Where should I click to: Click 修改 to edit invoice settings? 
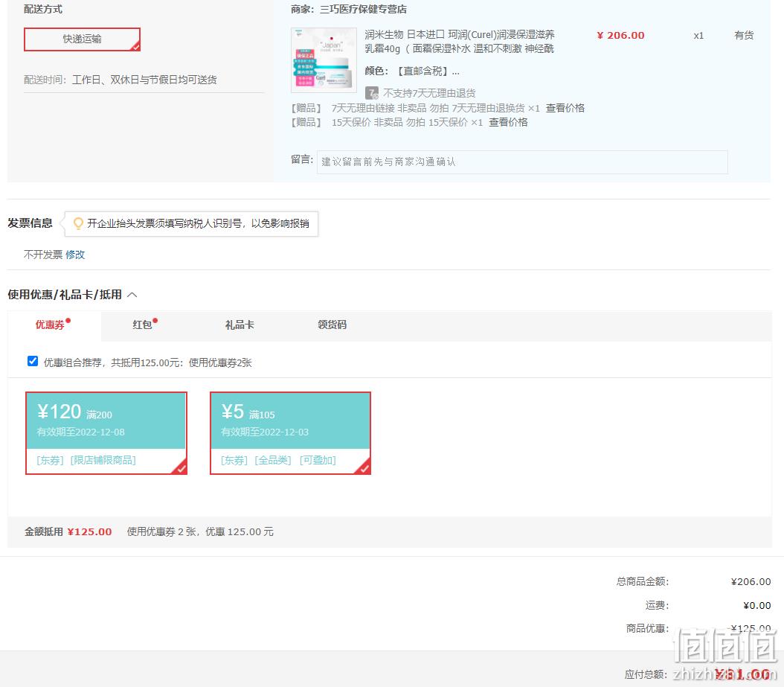75,255
